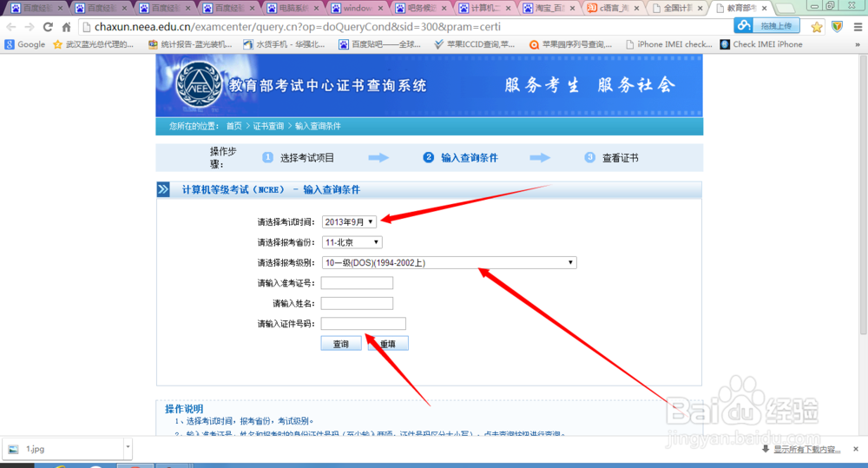Click 显示所有下载内容 link

point(806,449)
